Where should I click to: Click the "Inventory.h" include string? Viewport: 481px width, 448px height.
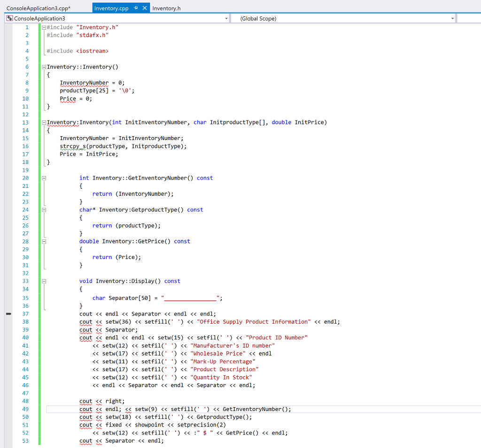click(x=97, y=27)
